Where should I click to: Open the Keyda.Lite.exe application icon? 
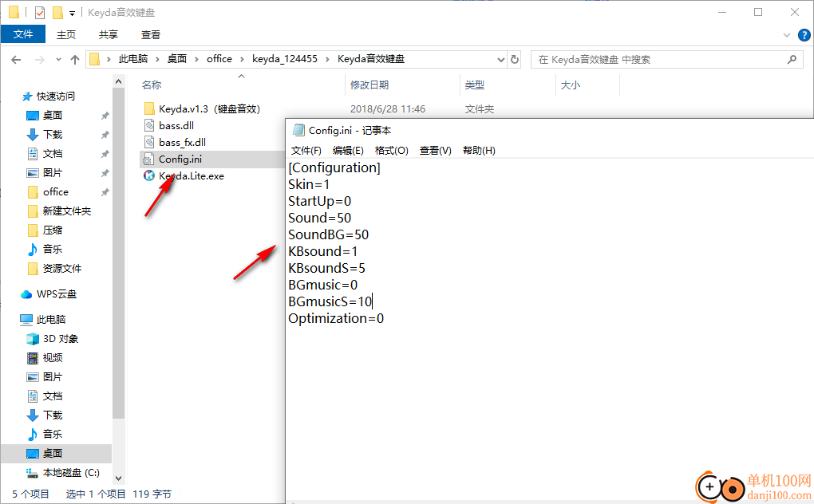click(149, 175)
